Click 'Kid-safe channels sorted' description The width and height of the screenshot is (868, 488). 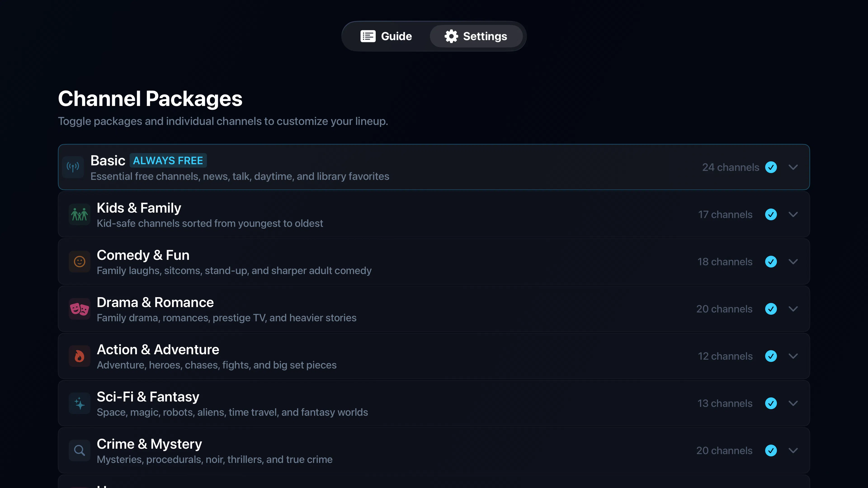(x=210, y=224)
